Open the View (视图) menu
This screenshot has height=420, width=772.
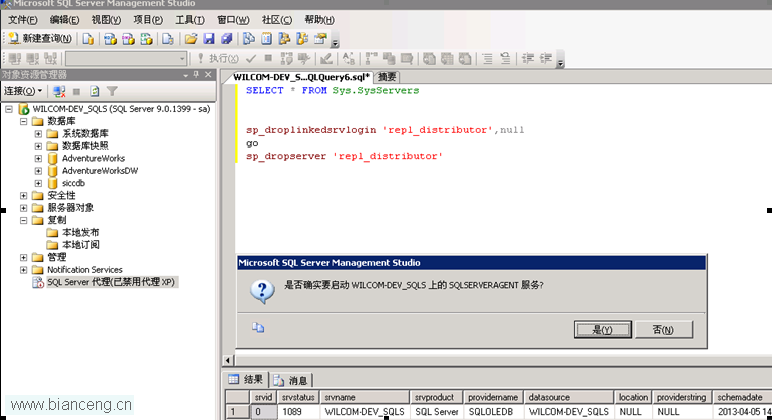106,20
